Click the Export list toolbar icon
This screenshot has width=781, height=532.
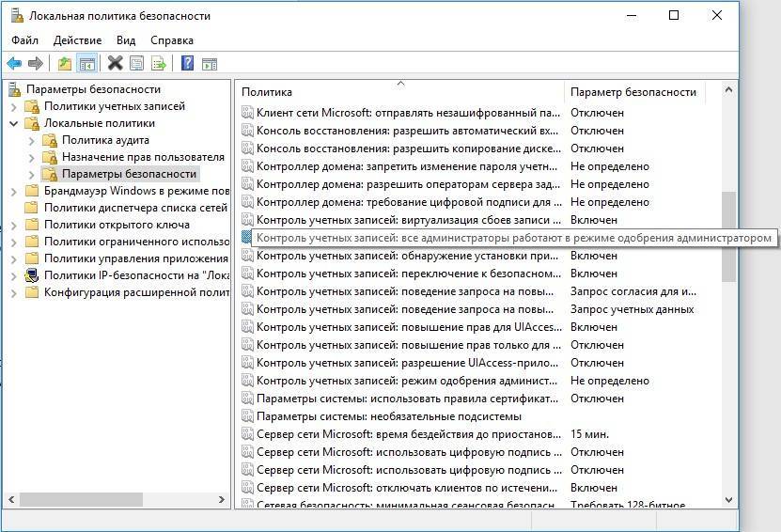pyautogui.click(x=159, y=63)
